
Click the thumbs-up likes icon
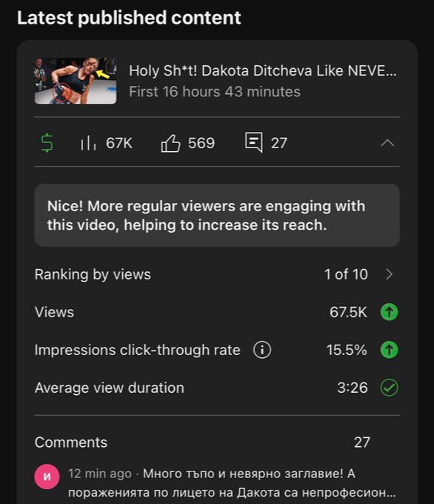click(x=170, y=143)
